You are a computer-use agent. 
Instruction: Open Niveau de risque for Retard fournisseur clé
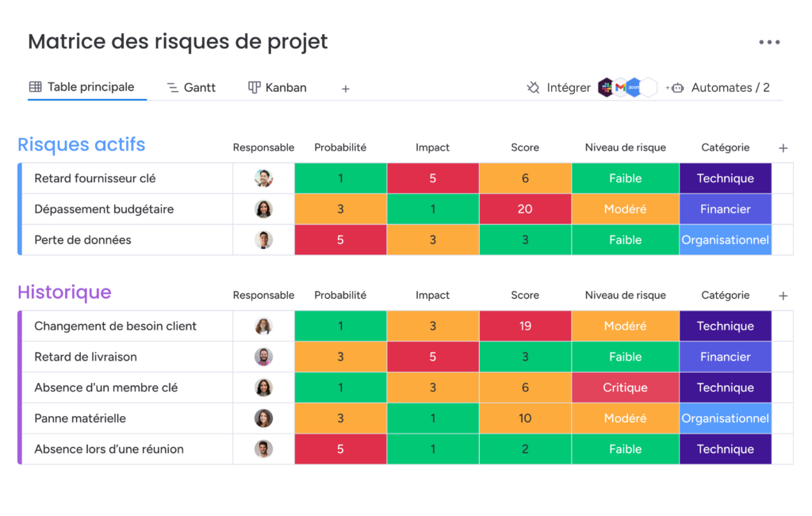click(x=625, y=178)
